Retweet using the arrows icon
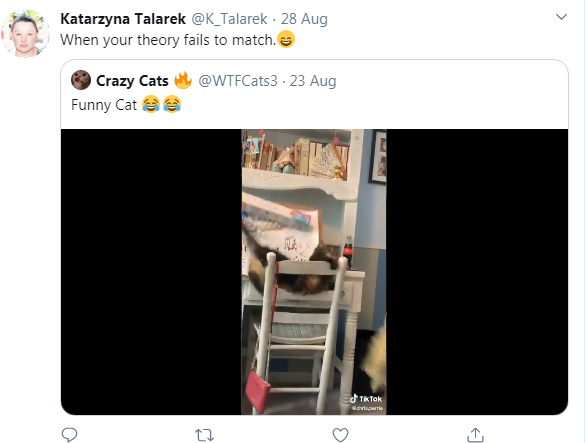The height and width of the screenshot is (443, 588). coord(204,435)
